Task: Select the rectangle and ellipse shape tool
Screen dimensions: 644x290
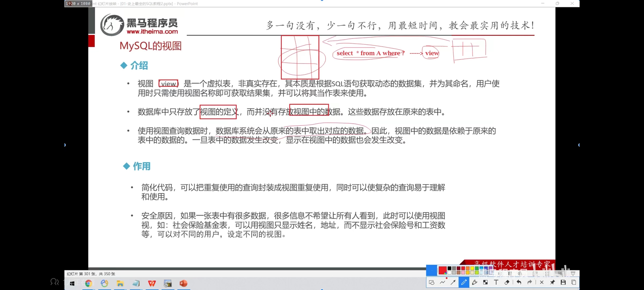Action: point(431,282)
